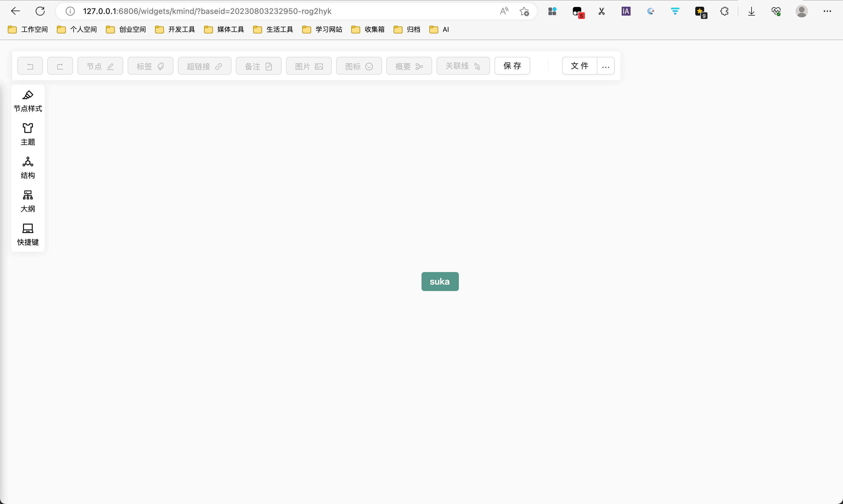Viewport: 843px width, 504px height.
Task: Open the 结构 structure panel
Action: pos(28,167)
